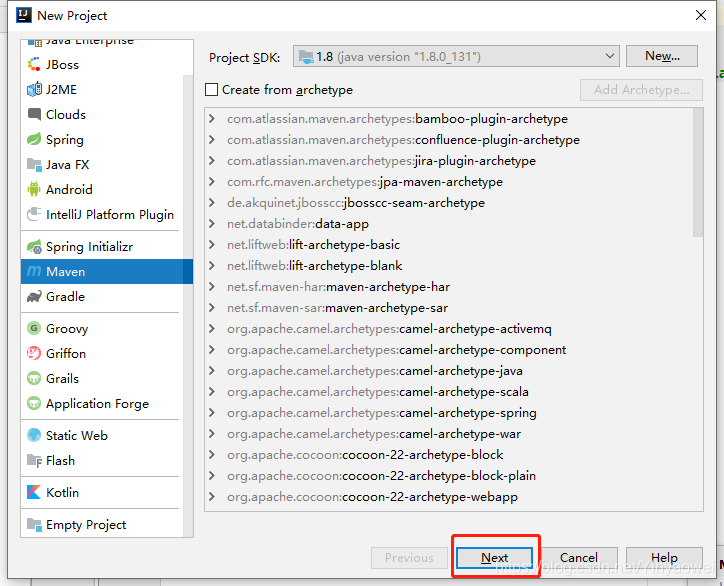Click the Help button

664,558
